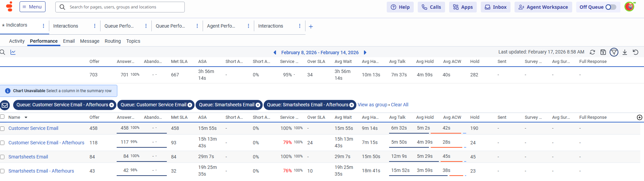
Task: Select the Smartsheets Email row checkbox
Action: pos(2,157)
